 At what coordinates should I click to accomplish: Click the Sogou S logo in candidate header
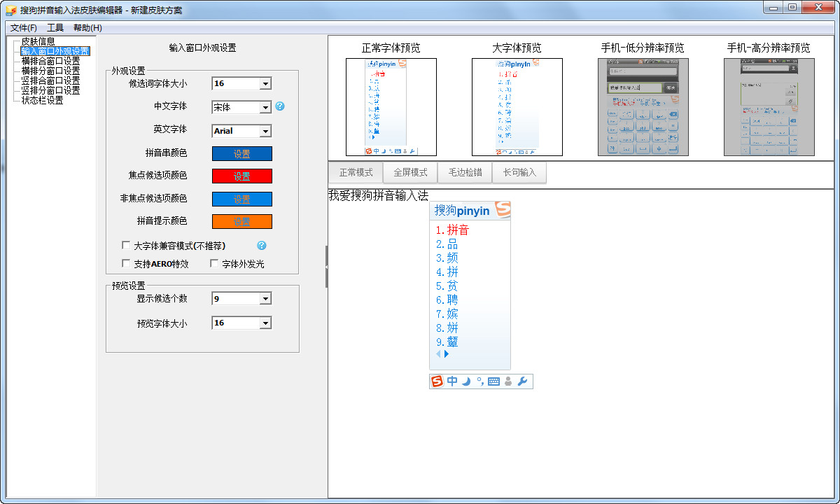click(x=503, y=209)
